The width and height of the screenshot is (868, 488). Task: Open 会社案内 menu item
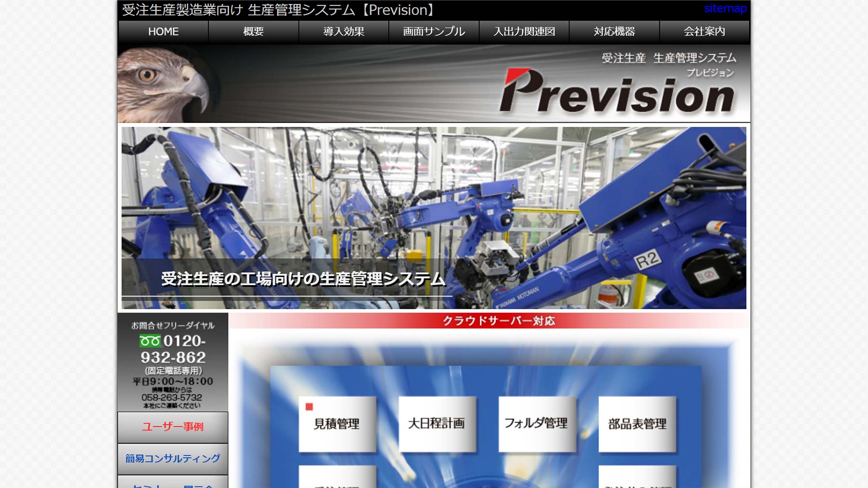705,32
